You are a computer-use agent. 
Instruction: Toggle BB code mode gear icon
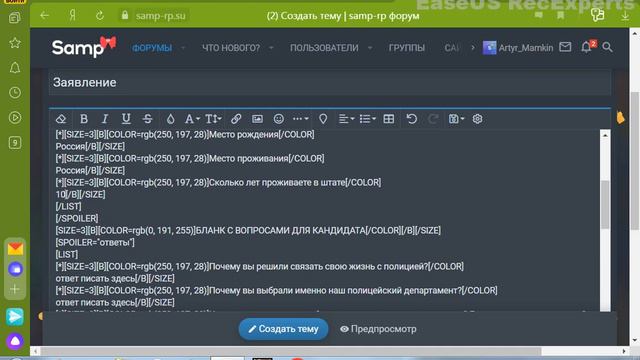pyautogui.click(x=477, y=119)
